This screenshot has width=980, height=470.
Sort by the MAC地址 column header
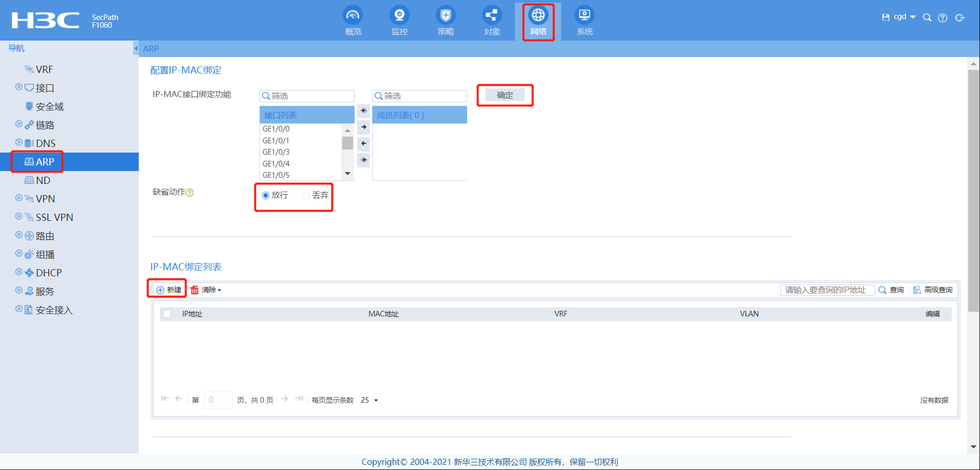pos(383,314)
